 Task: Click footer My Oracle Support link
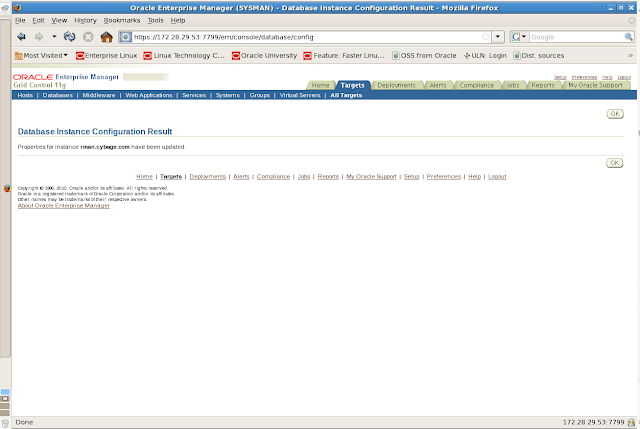371,176
